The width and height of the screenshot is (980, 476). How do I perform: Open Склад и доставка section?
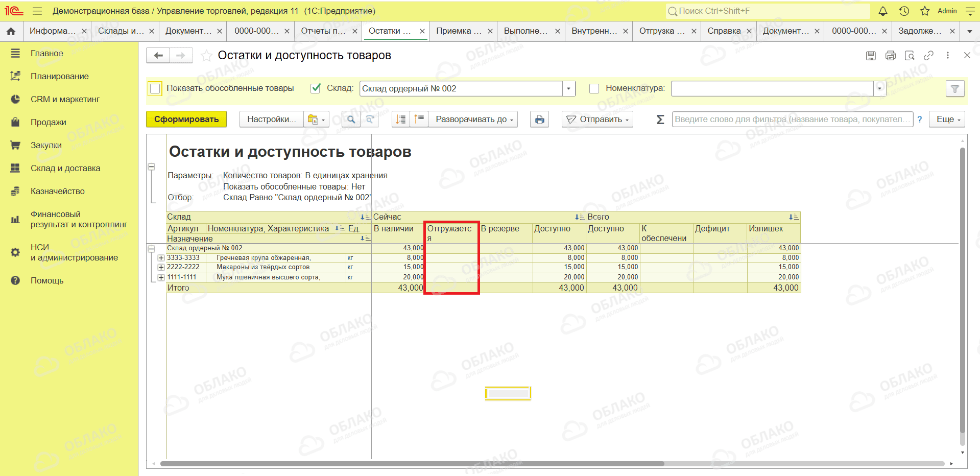65,168
